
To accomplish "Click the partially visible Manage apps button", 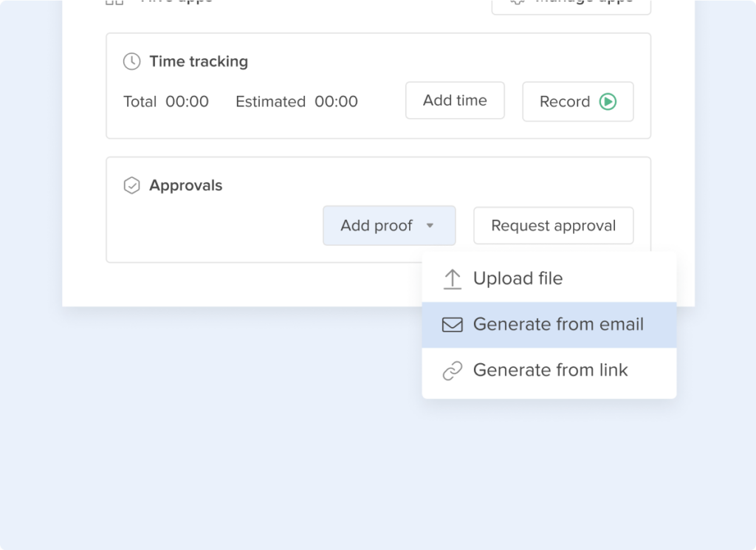I will pos(571,6).
